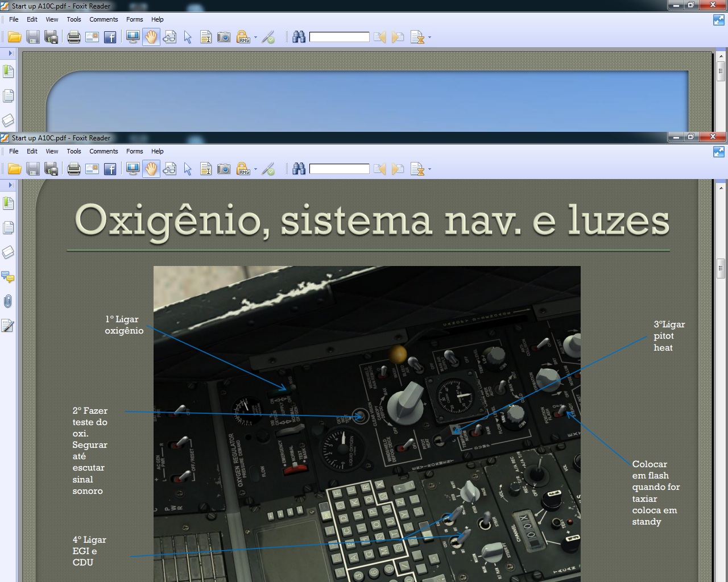Open the Attachments paperclip panel
The width and height of the screenshot is (728, 582).
(8, 301)
